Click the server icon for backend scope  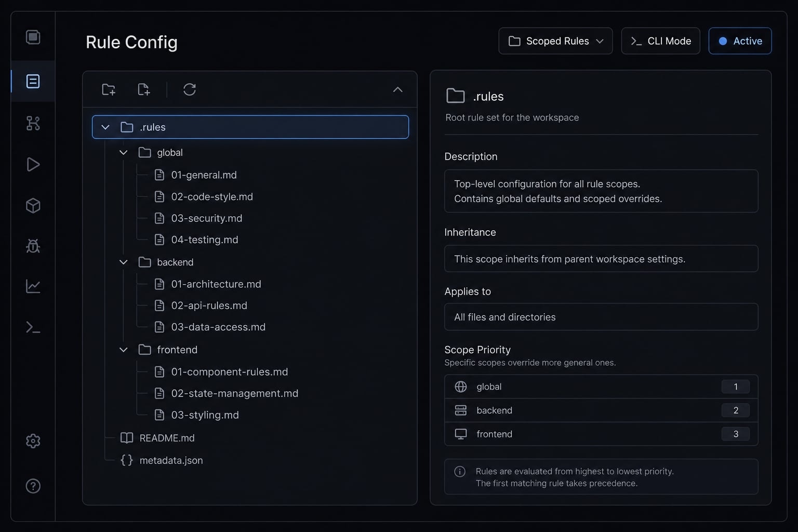pos(461,410)
